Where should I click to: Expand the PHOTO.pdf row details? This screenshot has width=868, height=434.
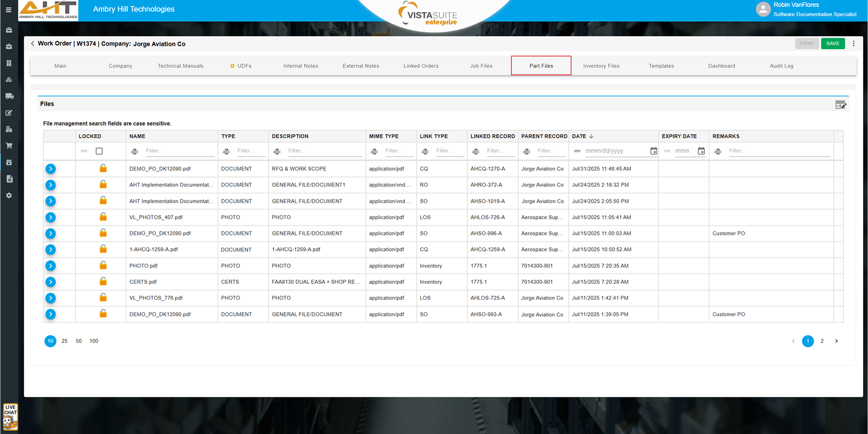point(51,266)
